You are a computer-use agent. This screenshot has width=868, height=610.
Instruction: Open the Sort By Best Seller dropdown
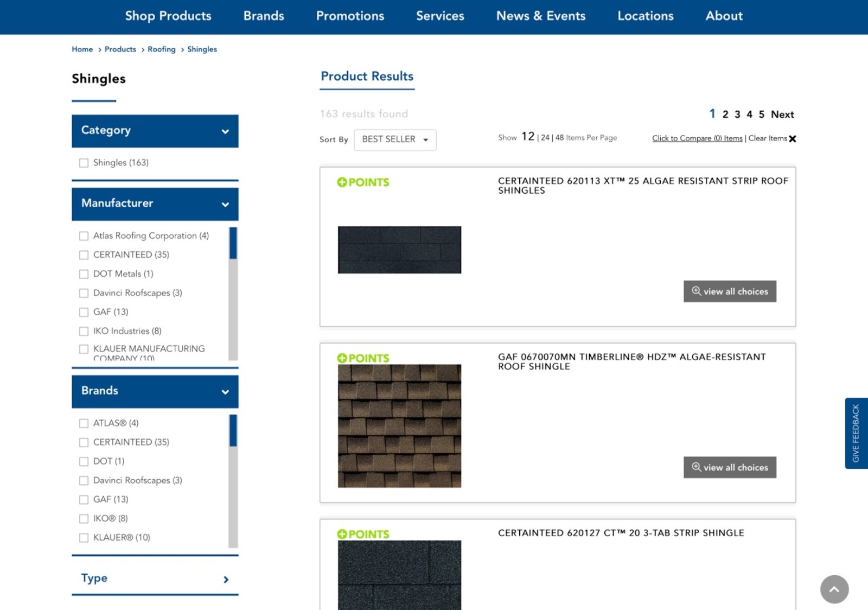pyautogui.click(x=395, y=139)
